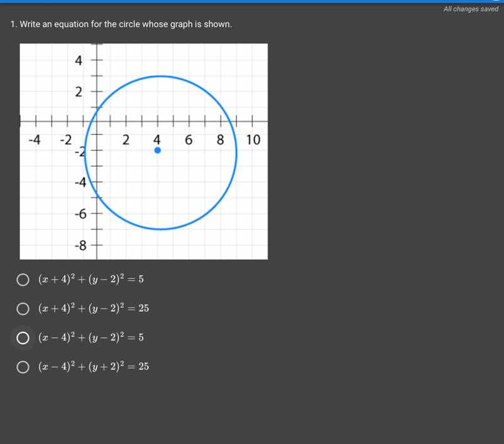Click the blue circle outline on the graph
Image resolution: width=504 pixels, height=444 pixels.
pyautogui.click(x=160, y=76)
